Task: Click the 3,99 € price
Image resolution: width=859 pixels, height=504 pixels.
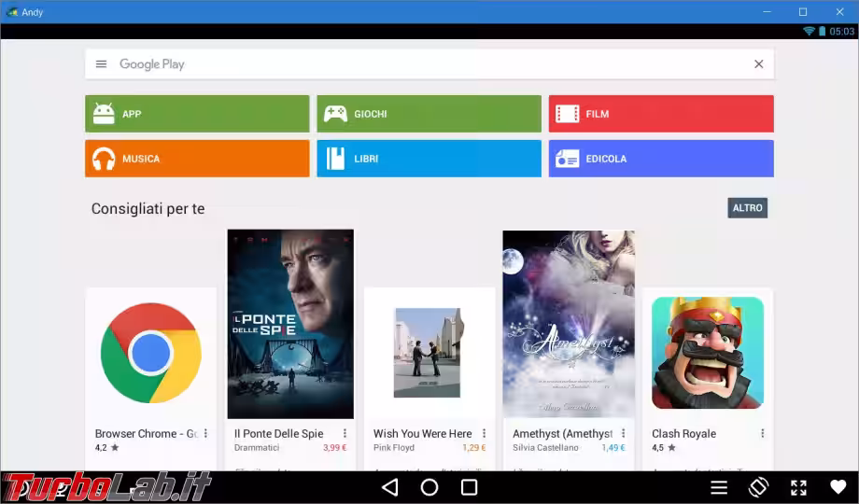Action: point(334,448)
